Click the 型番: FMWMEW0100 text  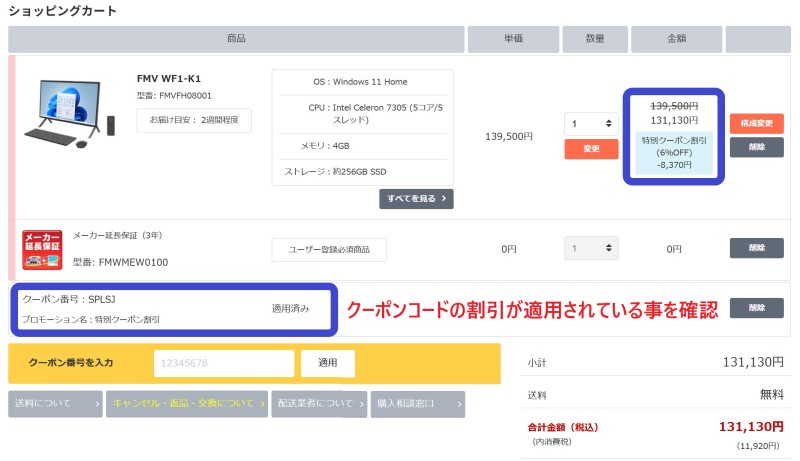[120, 262]
